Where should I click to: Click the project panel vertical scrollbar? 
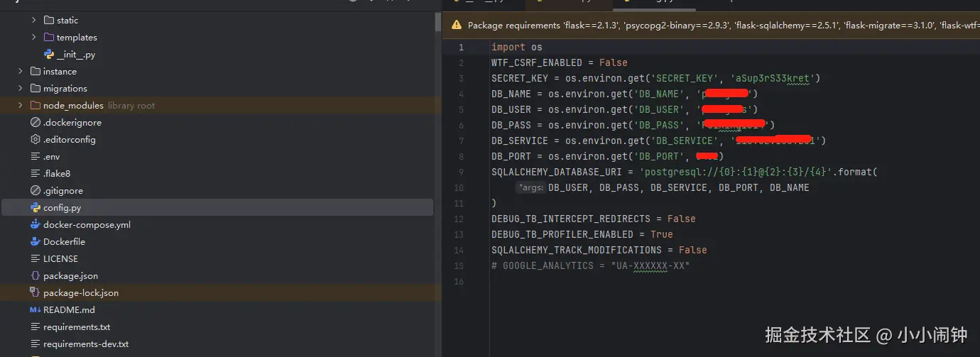tap(438, 23)
